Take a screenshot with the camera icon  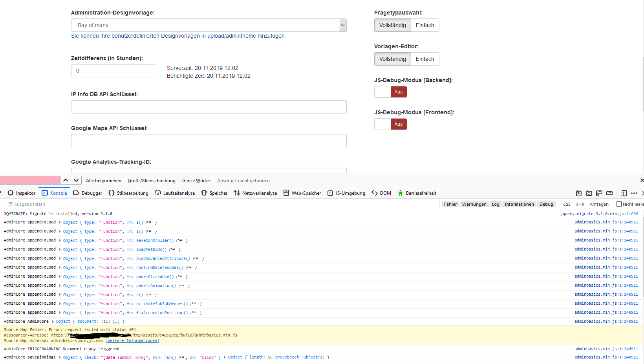tap(589, 193)
